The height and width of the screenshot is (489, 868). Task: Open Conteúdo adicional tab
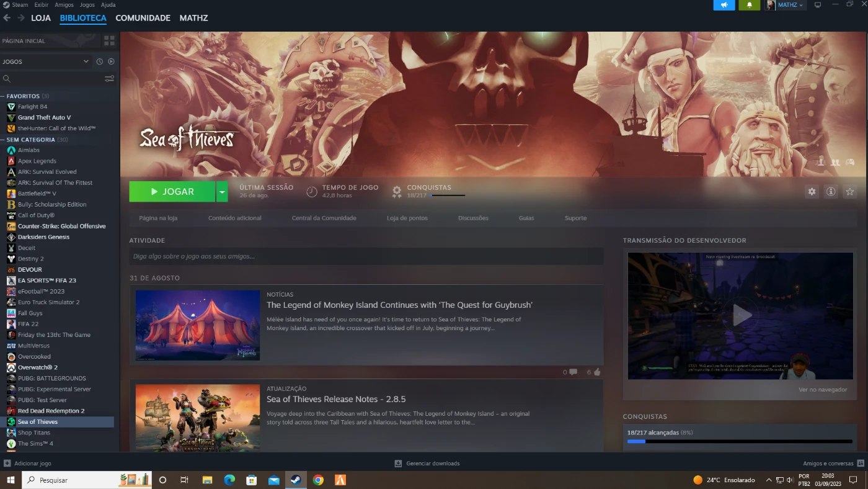(235, 218)
